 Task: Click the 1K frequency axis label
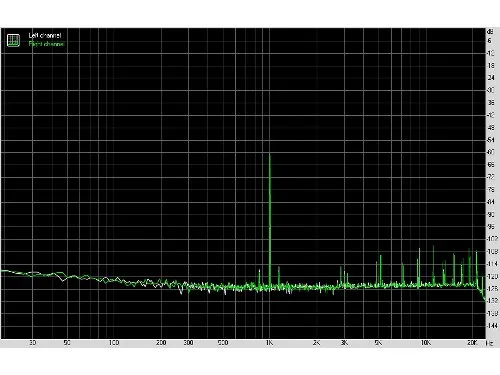coord(269,343)
